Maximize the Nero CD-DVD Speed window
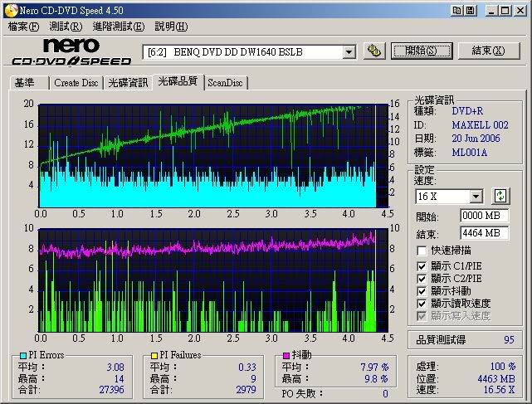 (x=505, y=11)
